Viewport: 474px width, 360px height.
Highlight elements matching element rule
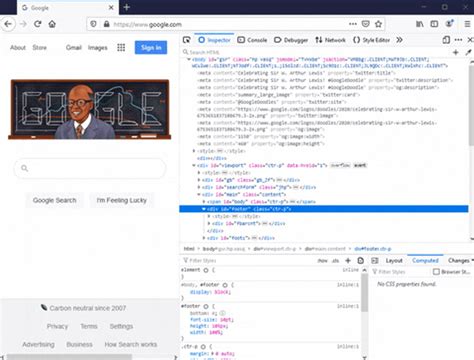(206, 270)
